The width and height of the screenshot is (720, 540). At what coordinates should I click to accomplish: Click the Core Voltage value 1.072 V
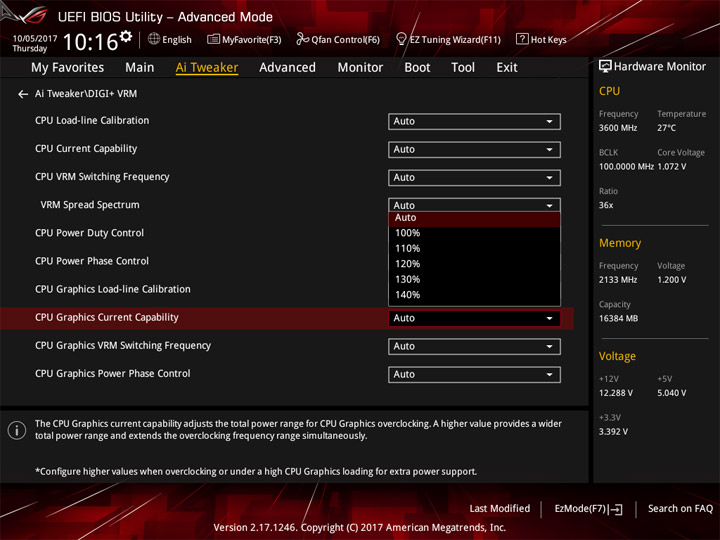point(671,167)
